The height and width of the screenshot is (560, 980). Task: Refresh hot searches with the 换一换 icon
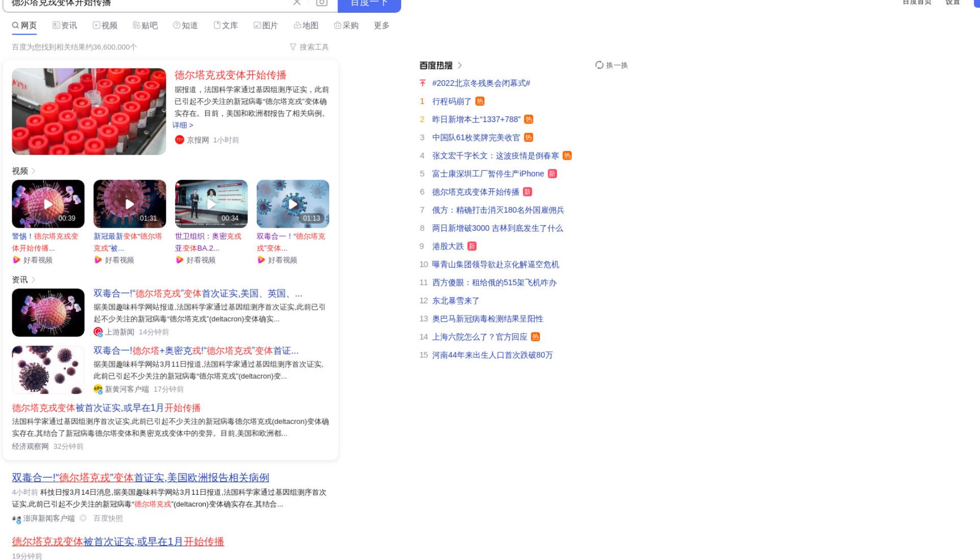pyautogui.click(x=599, y=65)
